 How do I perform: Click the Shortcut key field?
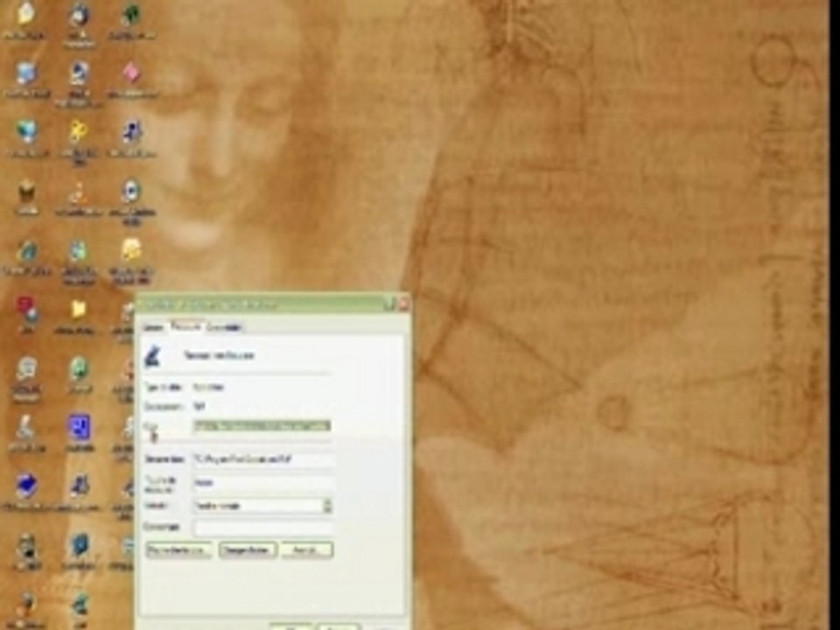(x=262, y=482)
